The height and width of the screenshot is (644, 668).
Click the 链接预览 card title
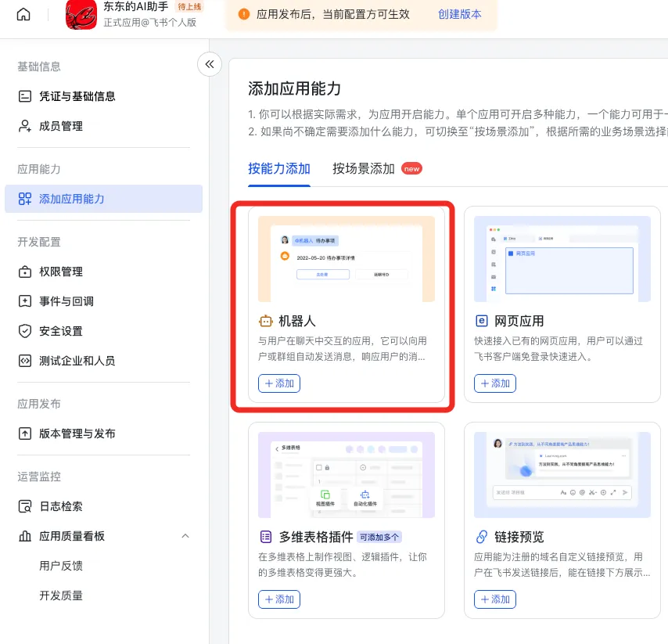519,537
